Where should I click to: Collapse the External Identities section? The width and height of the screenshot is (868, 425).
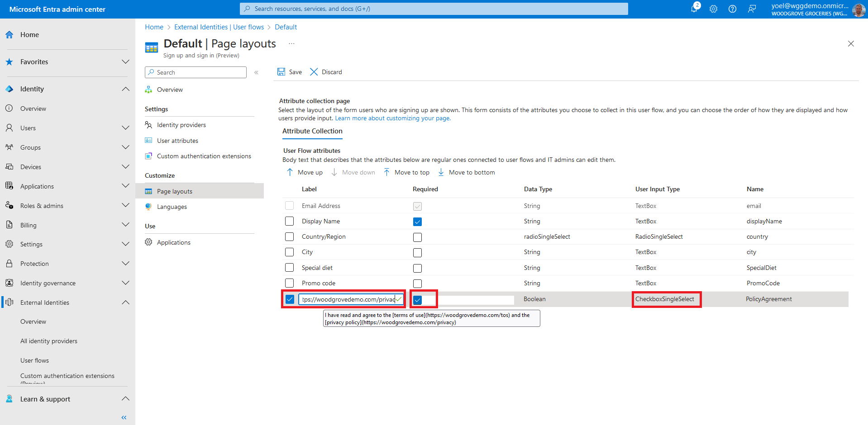click(125, 302)
